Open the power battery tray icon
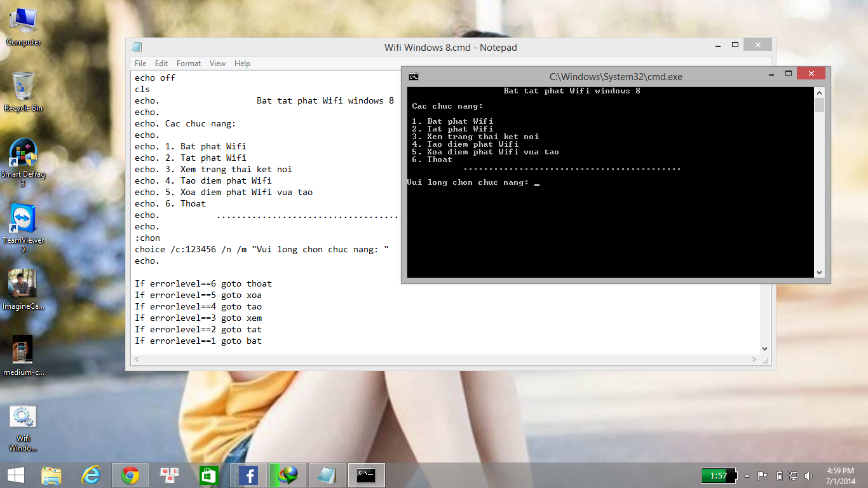This screenshot has height=488, width=868. click(779, 475)
